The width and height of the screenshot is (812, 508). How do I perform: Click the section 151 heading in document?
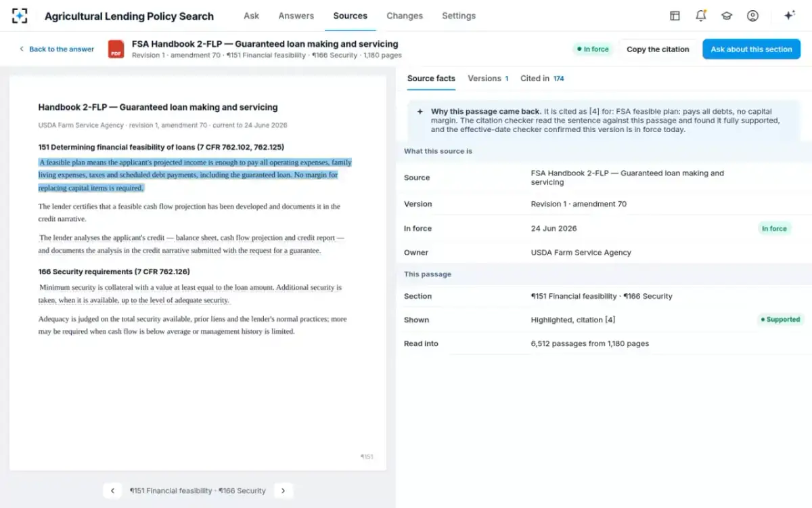161,147
